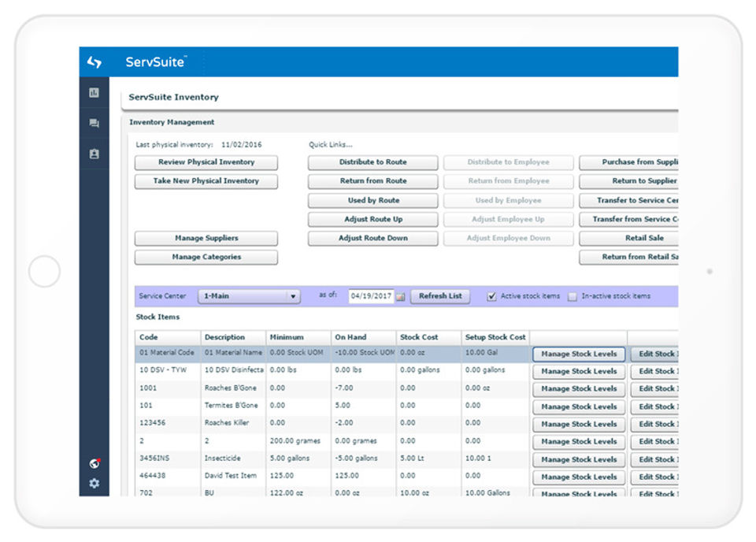Click Return from Employee button
The height and width of the screenshot is (542, 756).
tap(508, 181)
